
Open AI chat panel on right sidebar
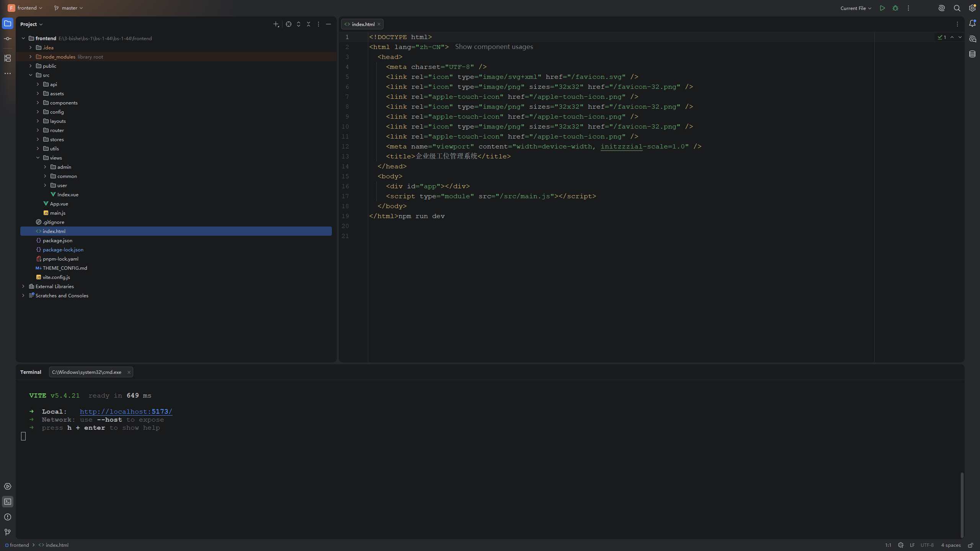tap(972, 39)
